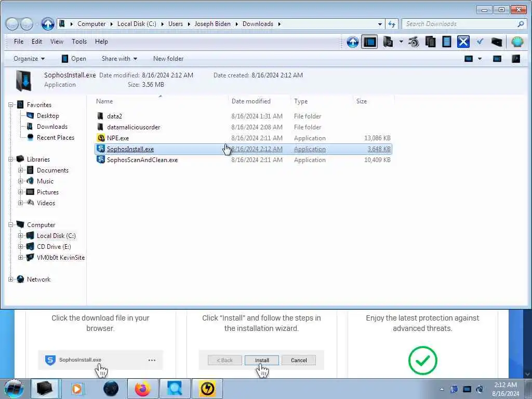Switch to Firefox on the taskbar
The width and height of the screenshot is (532, 399).
(142, 389)
